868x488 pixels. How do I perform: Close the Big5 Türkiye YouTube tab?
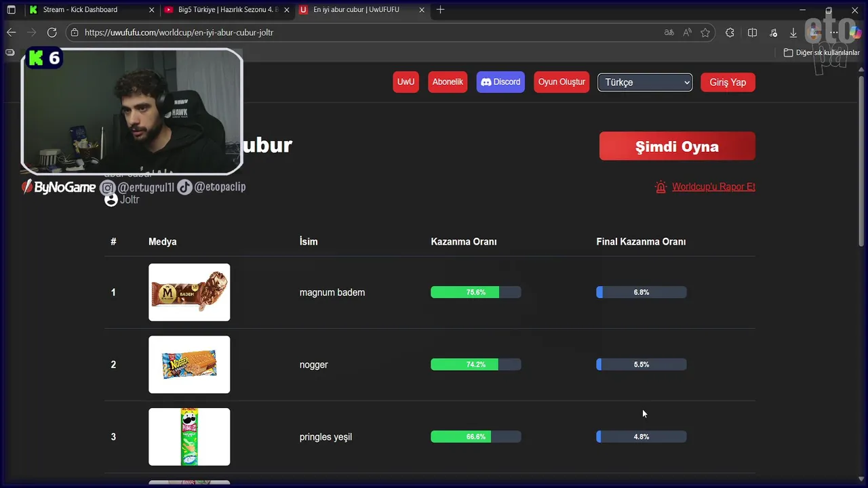click(286, 9)
